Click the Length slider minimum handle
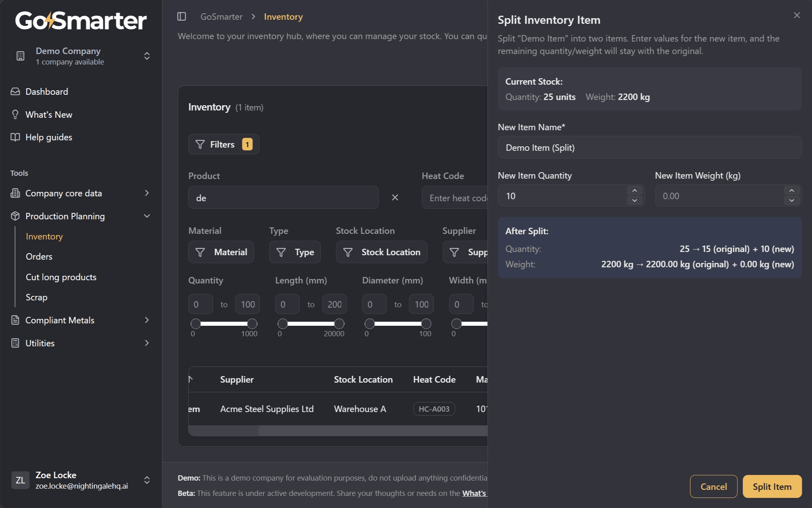Image resolution: width=812 pixels, height=508 pixels. click(x=283, y=323)
